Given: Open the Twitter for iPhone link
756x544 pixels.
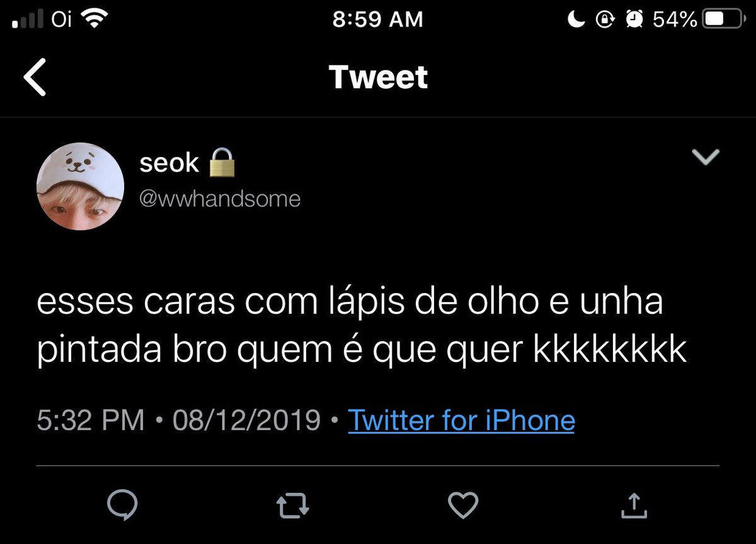Looking at the screenshot, I should click(461, 420).
